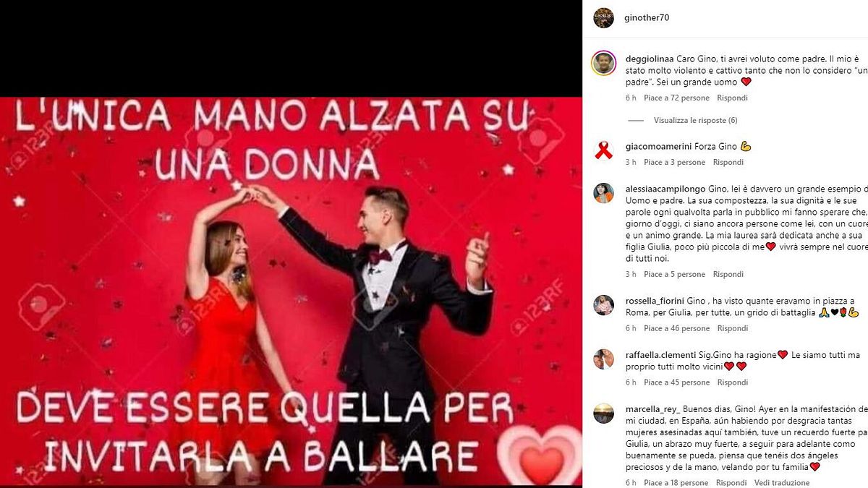Show likes: Piace a 72 persone
This screenshot has height=488, width=868.
pos(676,98)
